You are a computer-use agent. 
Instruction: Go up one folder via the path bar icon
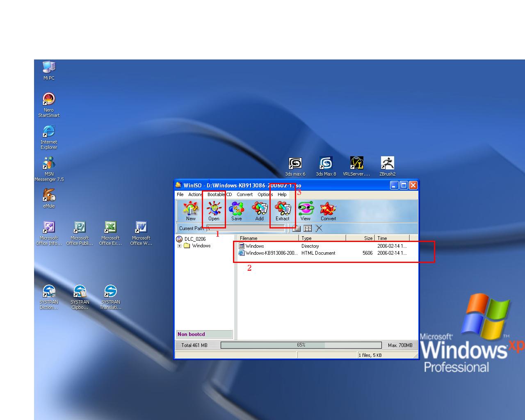point(297,228)
